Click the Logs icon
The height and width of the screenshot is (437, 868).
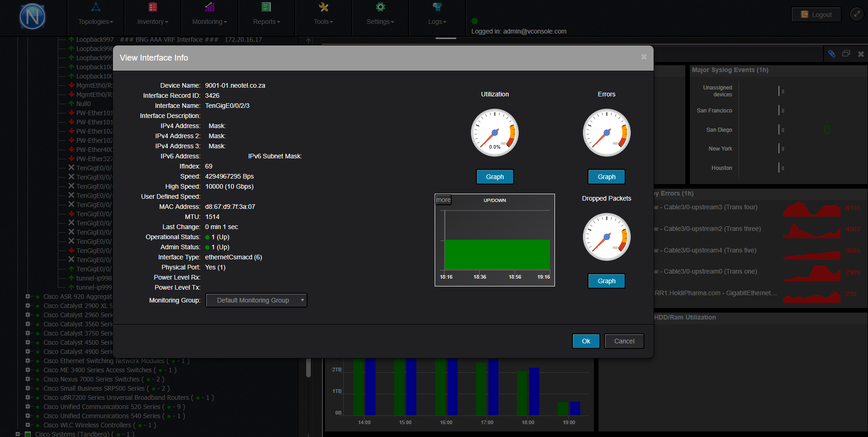[437, 7]
